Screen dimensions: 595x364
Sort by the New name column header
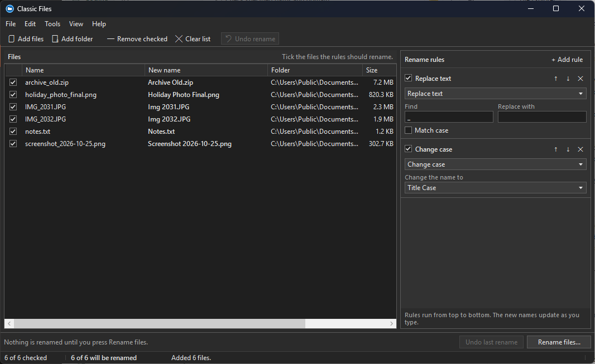207,70
